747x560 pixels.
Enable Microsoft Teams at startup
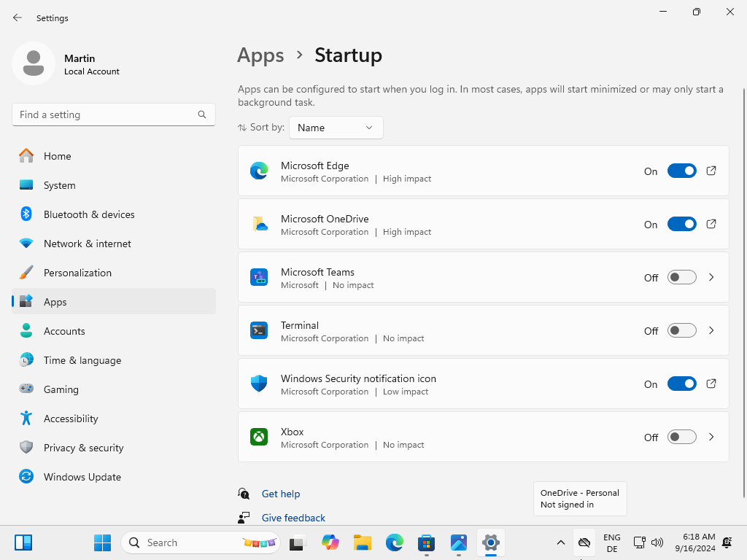pos(681,277)
